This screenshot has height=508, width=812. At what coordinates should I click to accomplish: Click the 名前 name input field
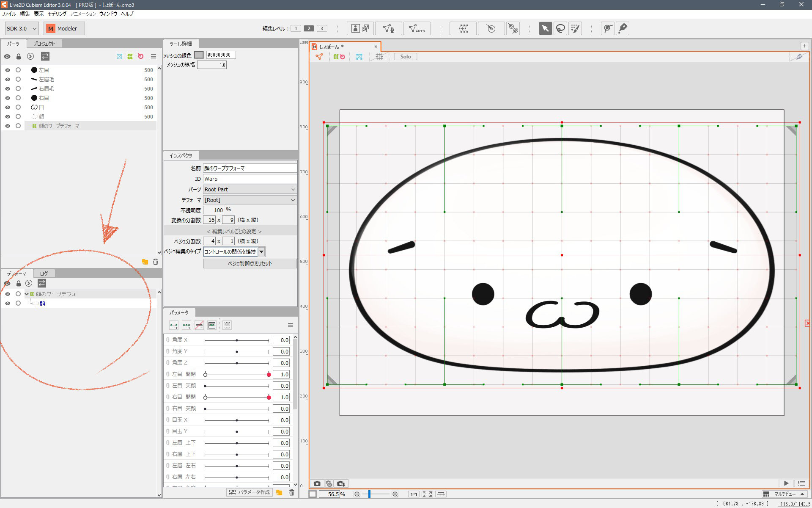[x=250, y=168]
